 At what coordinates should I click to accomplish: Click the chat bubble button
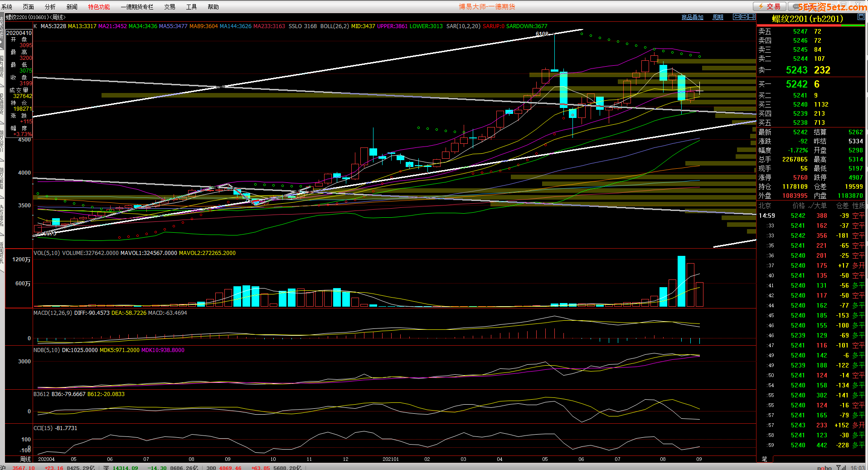coord(794,6)
